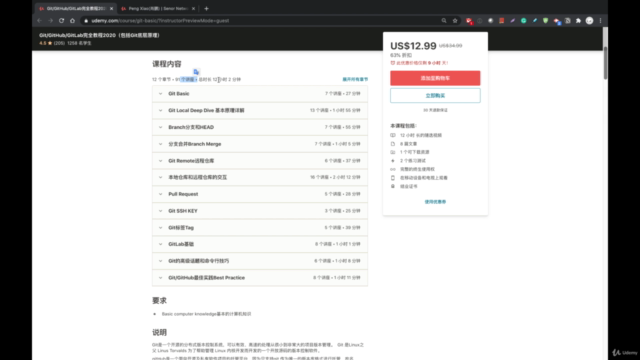Click the green circular extension icon

[x=523, y=20]
